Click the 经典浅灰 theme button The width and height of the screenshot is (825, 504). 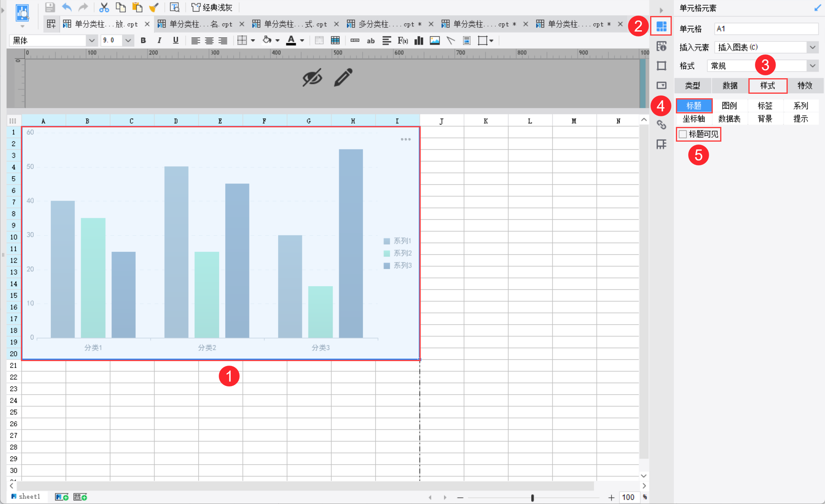point(212,7)
